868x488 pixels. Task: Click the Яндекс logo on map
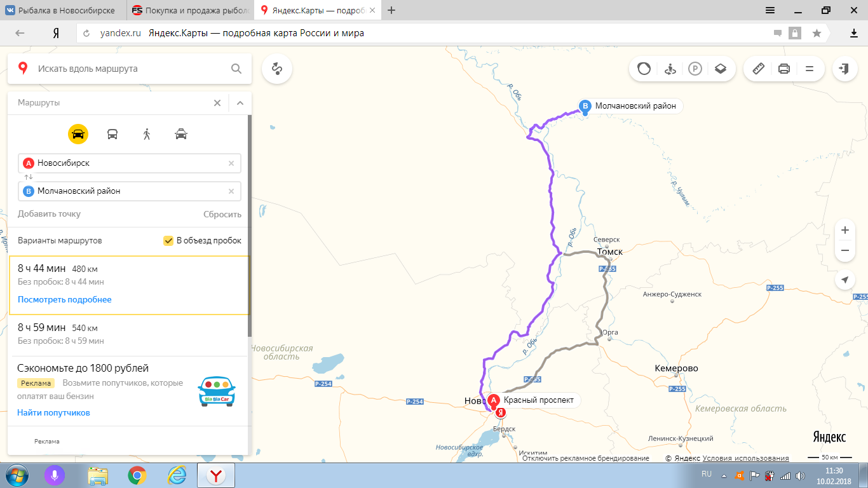pos(829,437)
